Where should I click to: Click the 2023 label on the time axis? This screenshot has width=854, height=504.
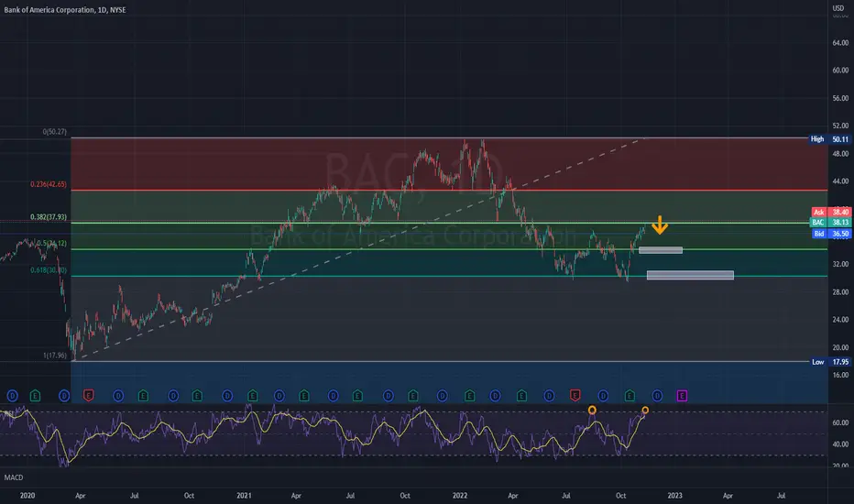click(674, 495)
